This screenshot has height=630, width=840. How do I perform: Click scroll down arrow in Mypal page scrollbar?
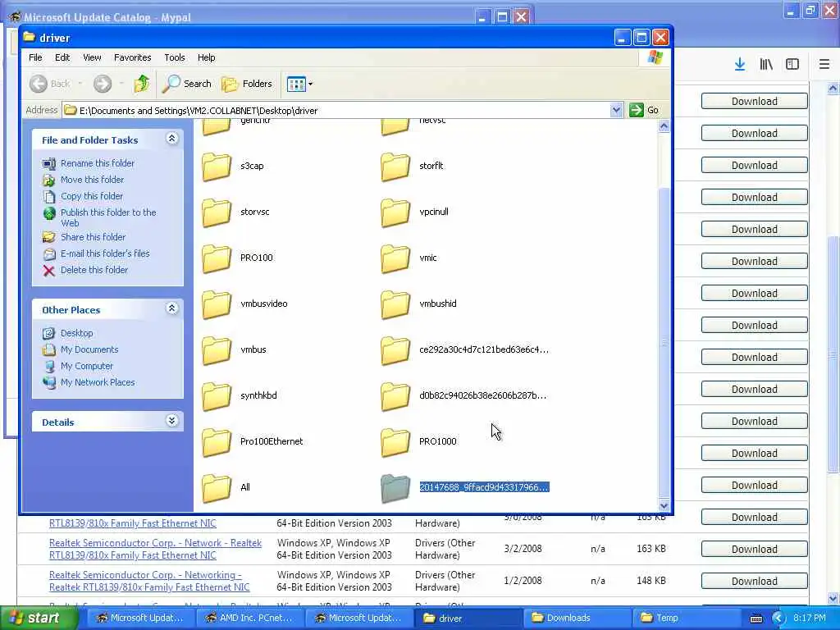833,598
